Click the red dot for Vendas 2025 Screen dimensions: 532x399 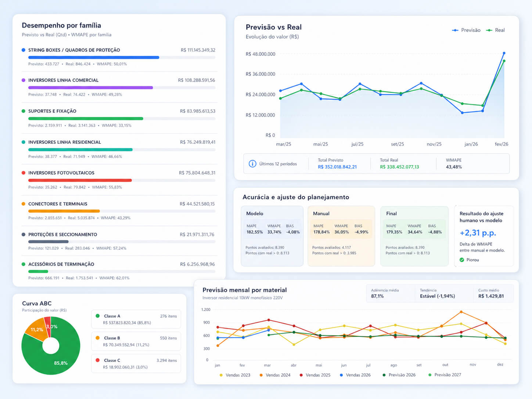[301, 375]
